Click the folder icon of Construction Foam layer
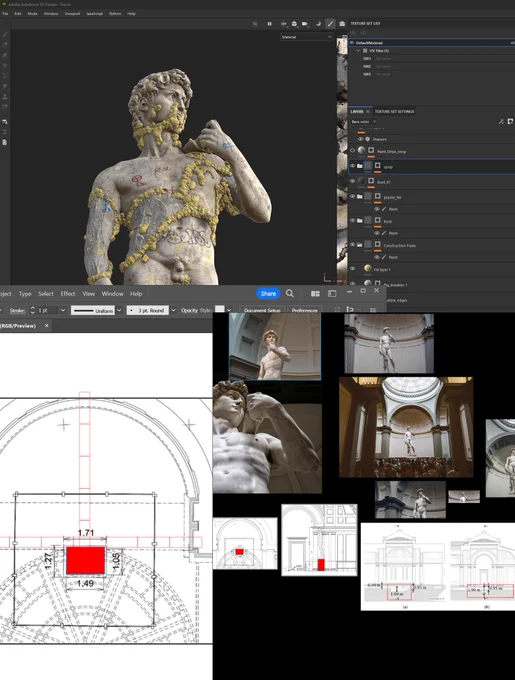 (x=360, y=245)
